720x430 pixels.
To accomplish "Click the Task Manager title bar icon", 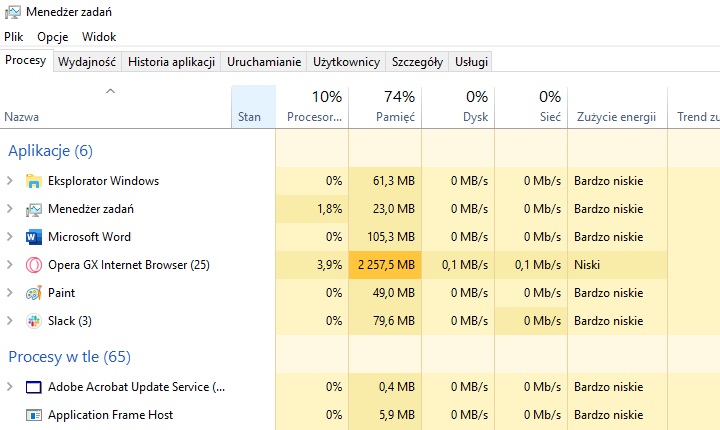I will 12,12.
